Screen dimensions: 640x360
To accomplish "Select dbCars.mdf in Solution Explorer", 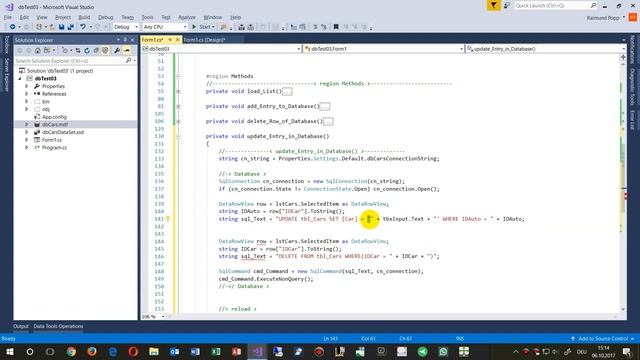I will 55,124.
